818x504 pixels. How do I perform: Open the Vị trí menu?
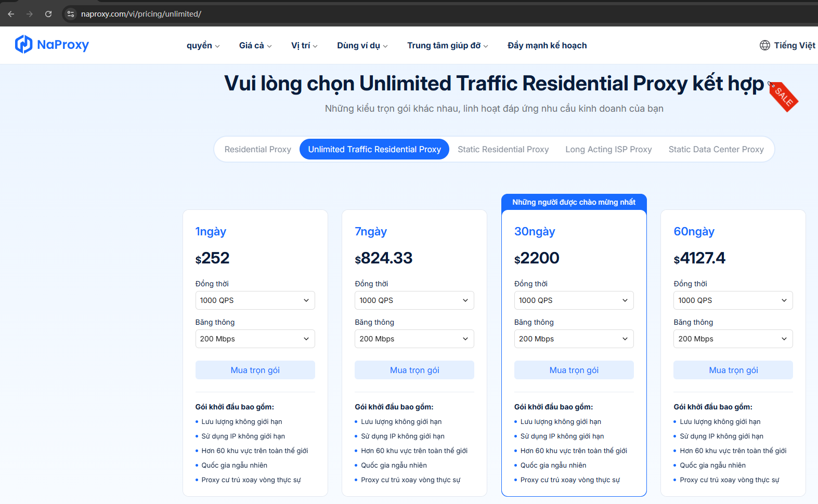click(x=304, y=46)
